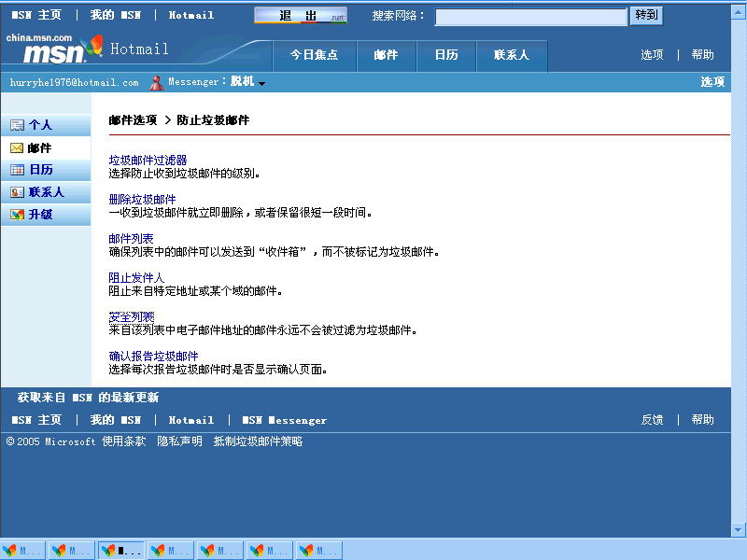Click the 我的 MSN link in the top bar
747x560 pixels.
(116, 15)
